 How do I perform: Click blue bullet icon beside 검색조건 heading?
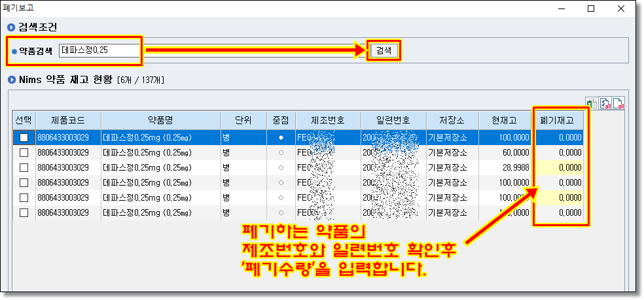(x=10, y=27)
